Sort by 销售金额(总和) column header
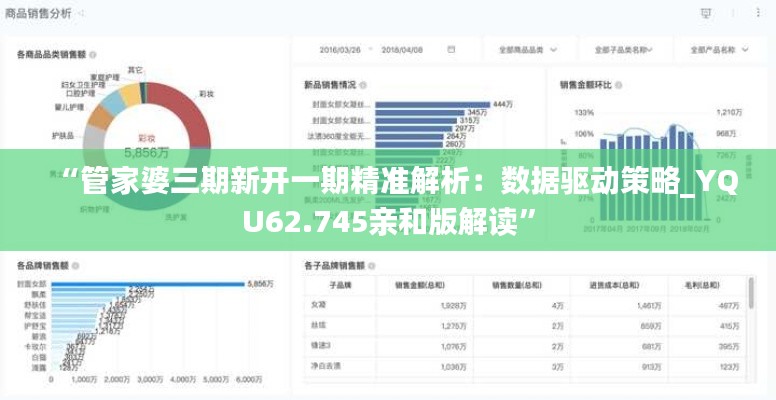The width and height of the screenshot is (776, 400). pos(420,285)
